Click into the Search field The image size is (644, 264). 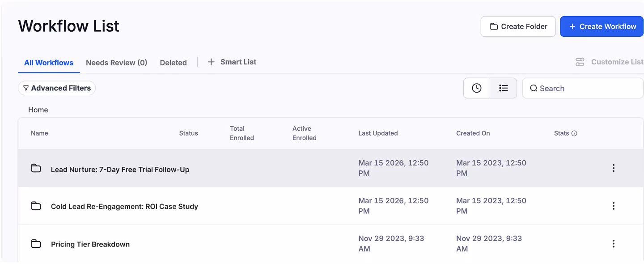pyautogui.click(x=586, y=88)
